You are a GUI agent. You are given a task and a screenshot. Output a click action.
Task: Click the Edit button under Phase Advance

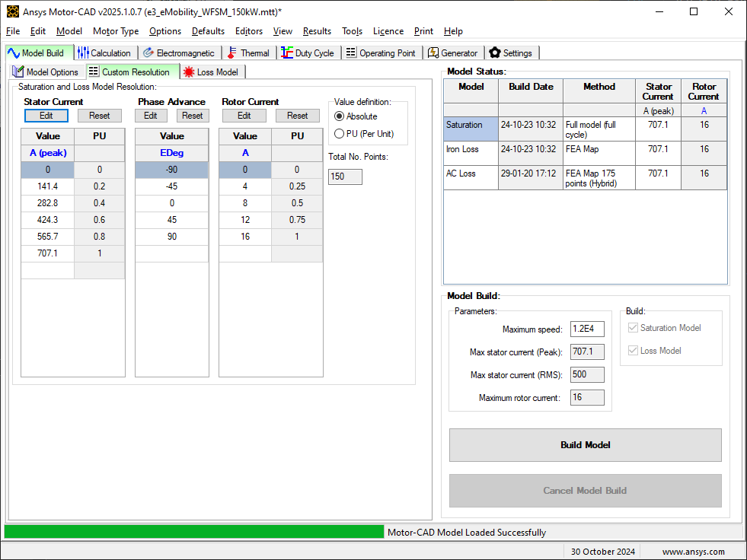[x=151, y=116]
